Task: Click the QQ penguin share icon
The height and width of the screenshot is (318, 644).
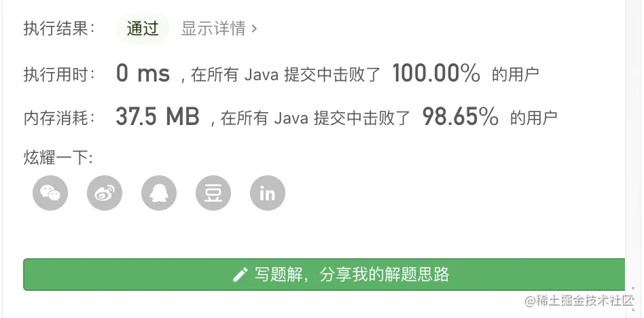Action: [159, 193]
